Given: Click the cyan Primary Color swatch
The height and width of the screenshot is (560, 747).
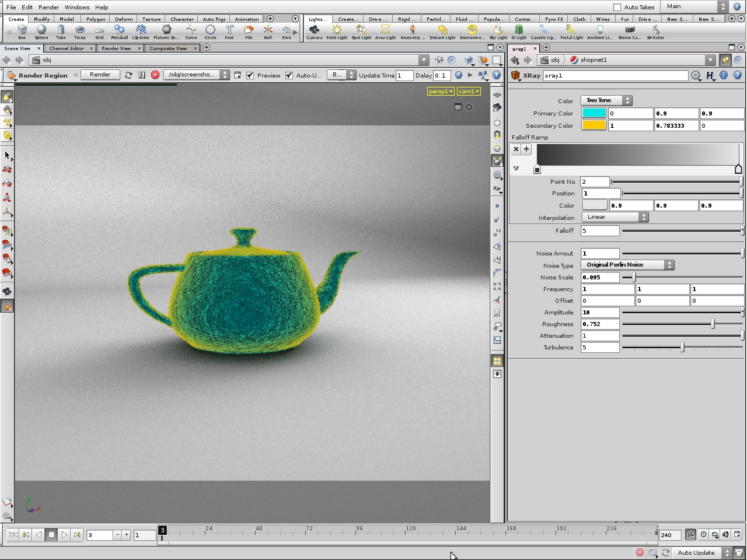Looking at the screenshot, I should coord(594,113).
